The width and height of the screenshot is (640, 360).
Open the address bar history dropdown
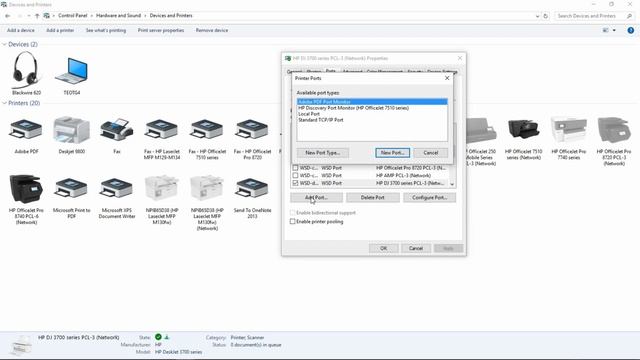click(537, 16)
